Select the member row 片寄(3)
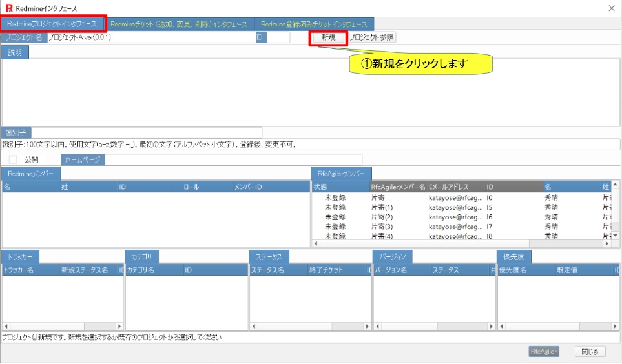The image size is (622, 364). [x=462, y=227]
